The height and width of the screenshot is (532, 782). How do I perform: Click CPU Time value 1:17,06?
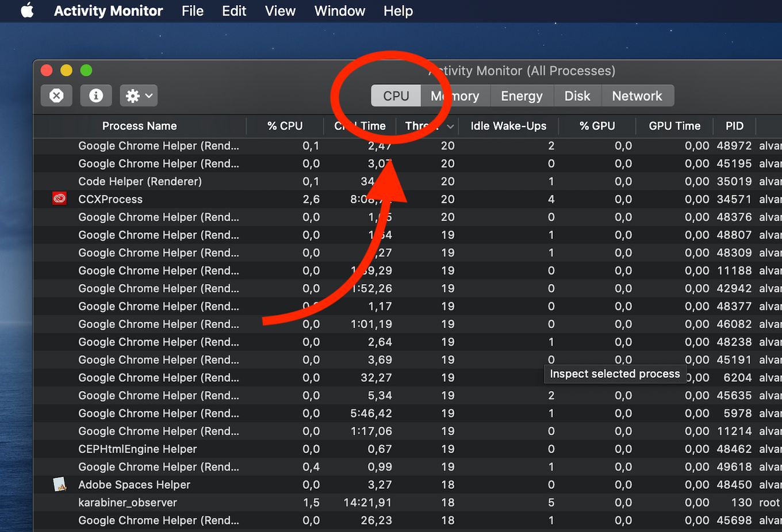point(371,431)
